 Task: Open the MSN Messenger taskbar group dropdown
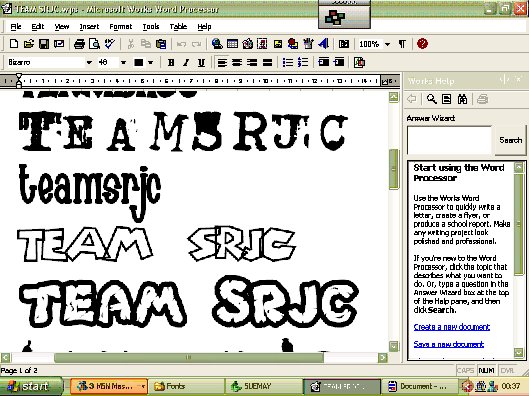(x=143, y=386)
